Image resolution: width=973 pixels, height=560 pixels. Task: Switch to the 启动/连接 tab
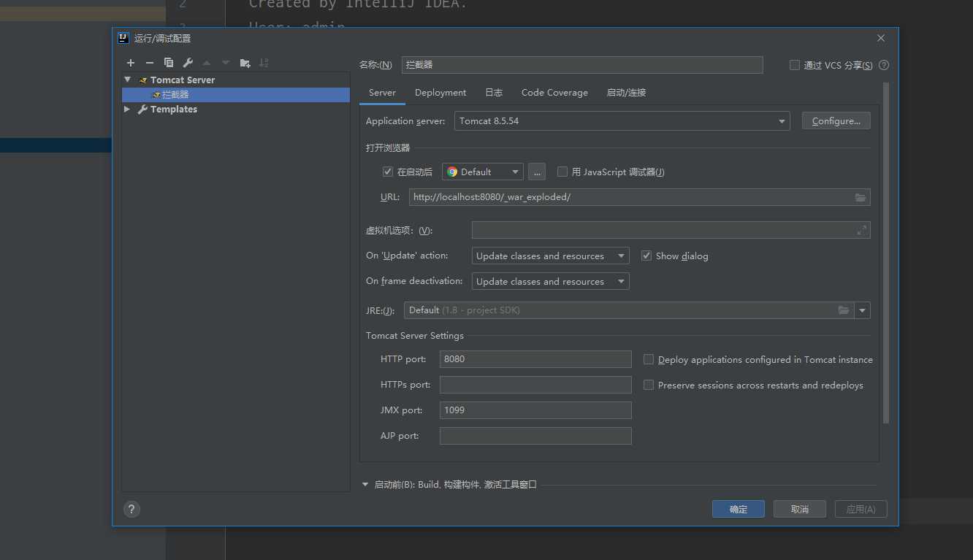pos(626,93)
